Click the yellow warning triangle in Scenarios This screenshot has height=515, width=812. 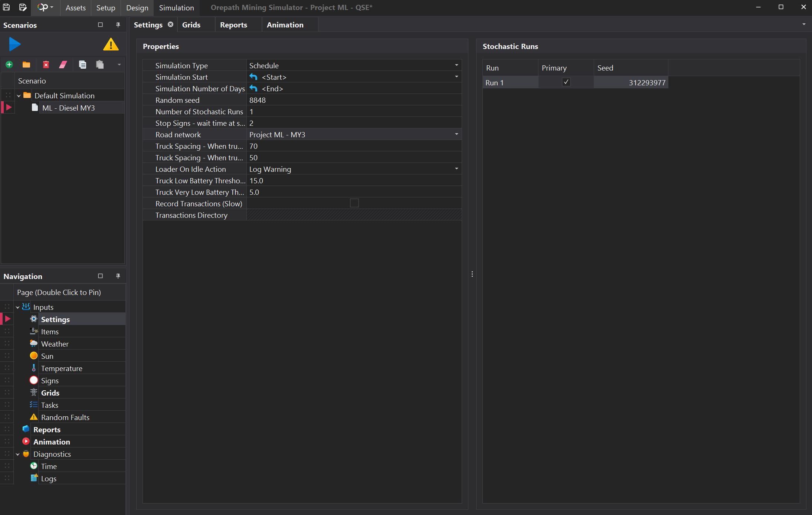111,45
